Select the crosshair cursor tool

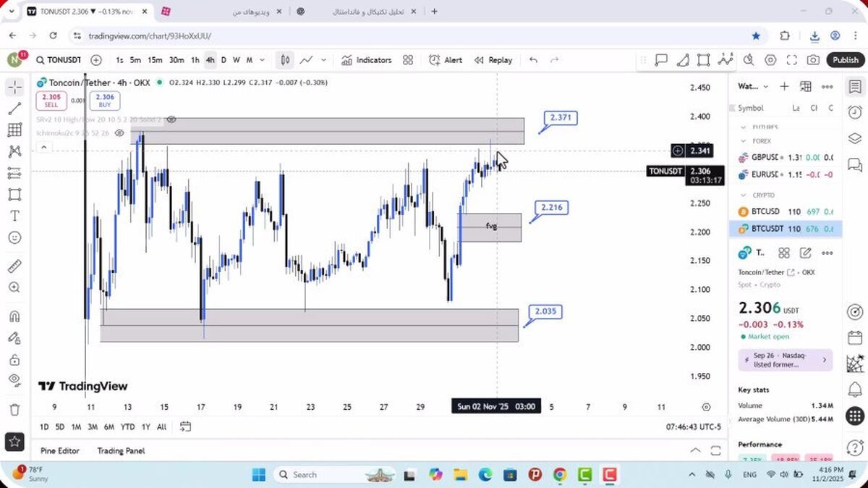tap(14, 88)
